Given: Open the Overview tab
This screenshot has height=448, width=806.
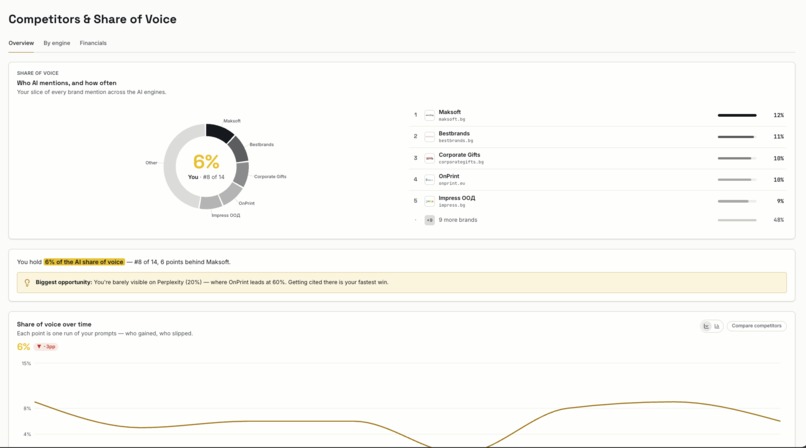Looking at the screenshot, I should coord(21,43).
